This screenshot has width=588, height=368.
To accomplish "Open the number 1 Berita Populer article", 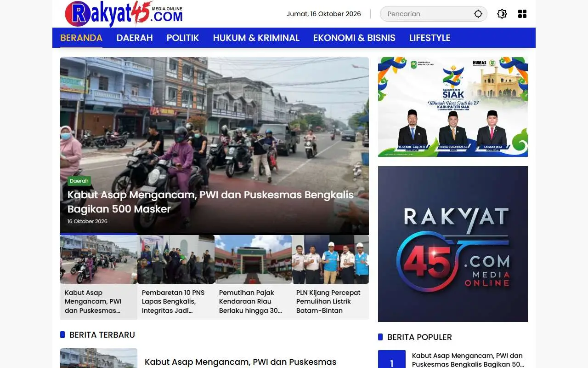I will click(468, 360).
